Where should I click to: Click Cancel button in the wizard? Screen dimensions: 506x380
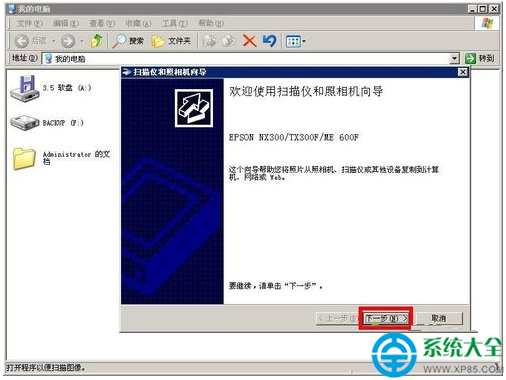click(439, 318)
